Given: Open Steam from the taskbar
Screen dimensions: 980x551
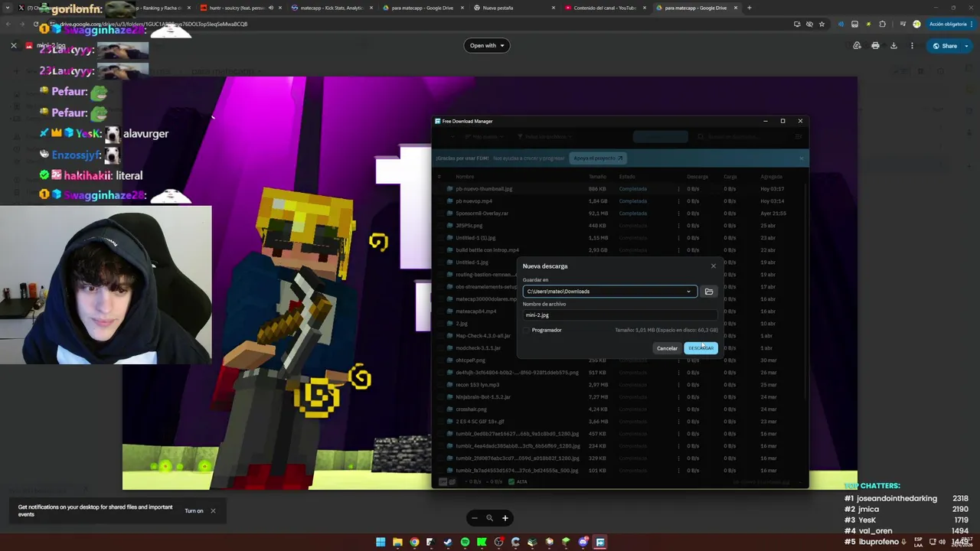Looking at the screenshot, I should click(x=448, y=543).
